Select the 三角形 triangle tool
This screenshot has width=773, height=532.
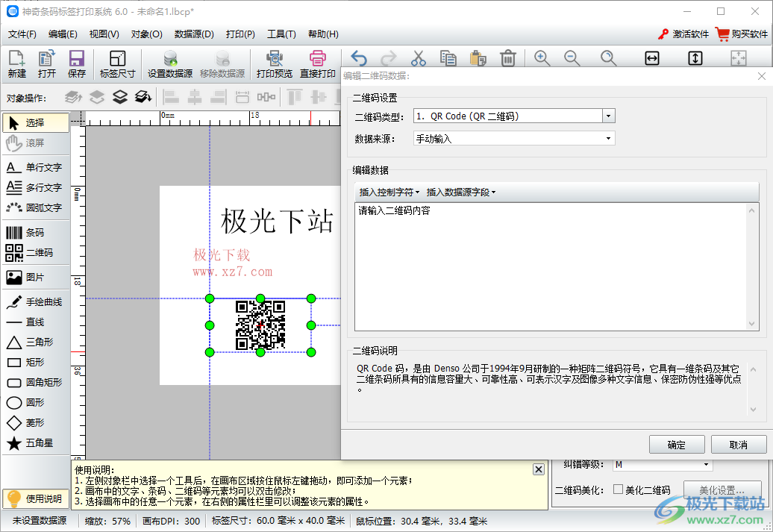point(36,342)
